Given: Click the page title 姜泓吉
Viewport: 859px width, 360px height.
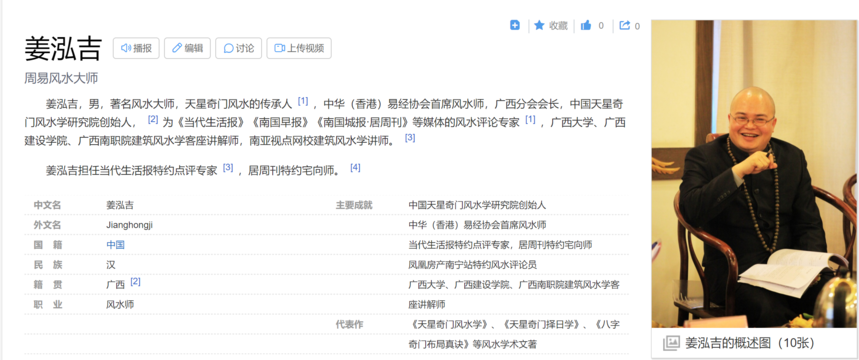Looking at the screenshot, I should [x=63, y=48].
